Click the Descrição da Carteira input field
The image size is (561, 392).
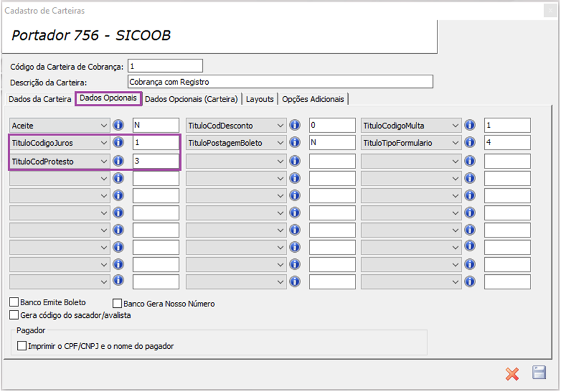coord(280,82)
